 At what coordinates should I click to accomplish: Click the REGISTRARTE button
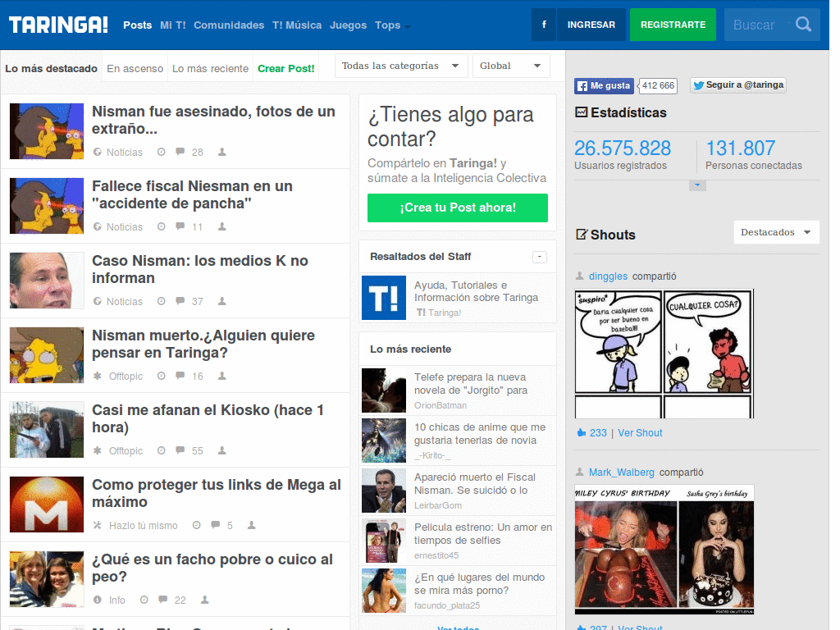(x=673, y=25)
